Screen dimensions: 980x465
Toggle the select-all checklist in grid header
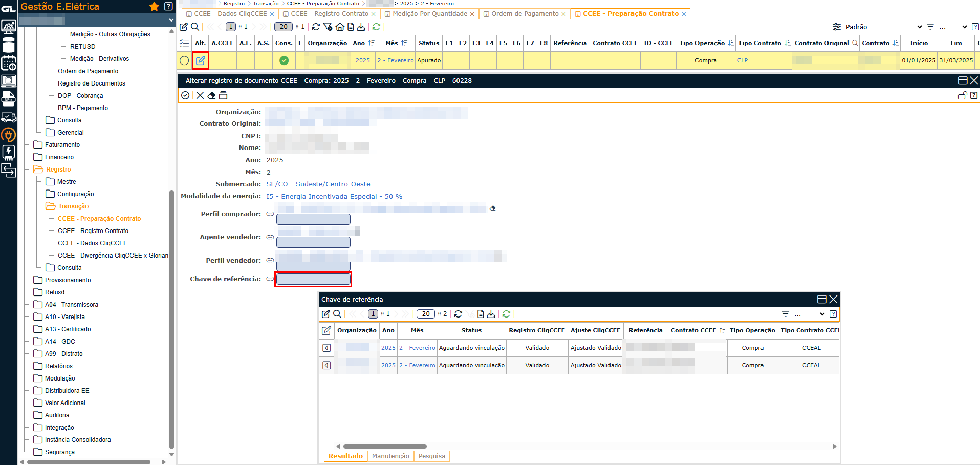[184, 43]
